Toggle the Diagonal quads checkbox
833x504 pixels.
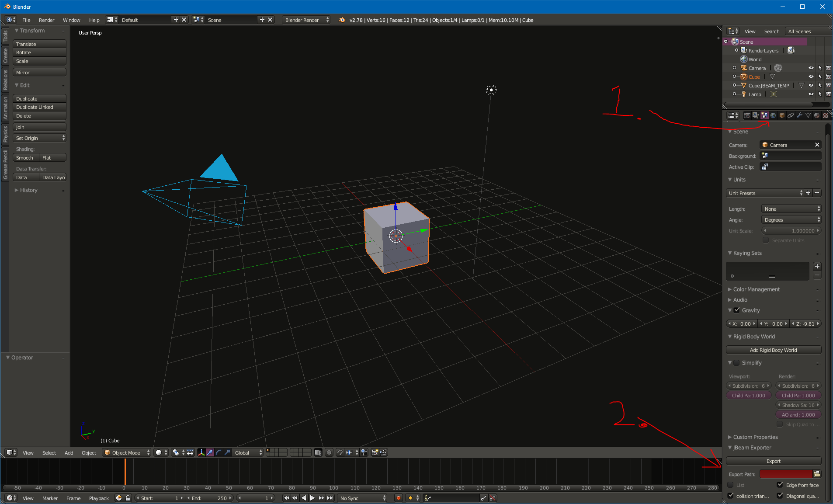pos(780,495)
